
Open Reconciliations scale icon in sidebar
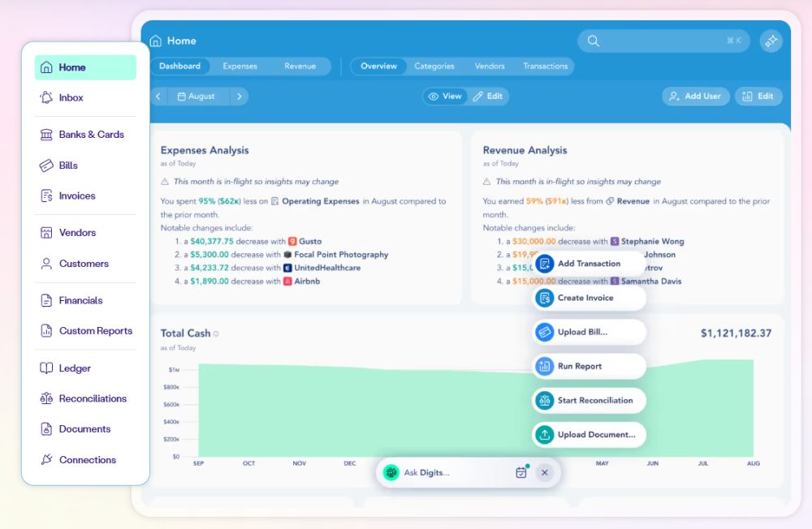coord(46,398)
